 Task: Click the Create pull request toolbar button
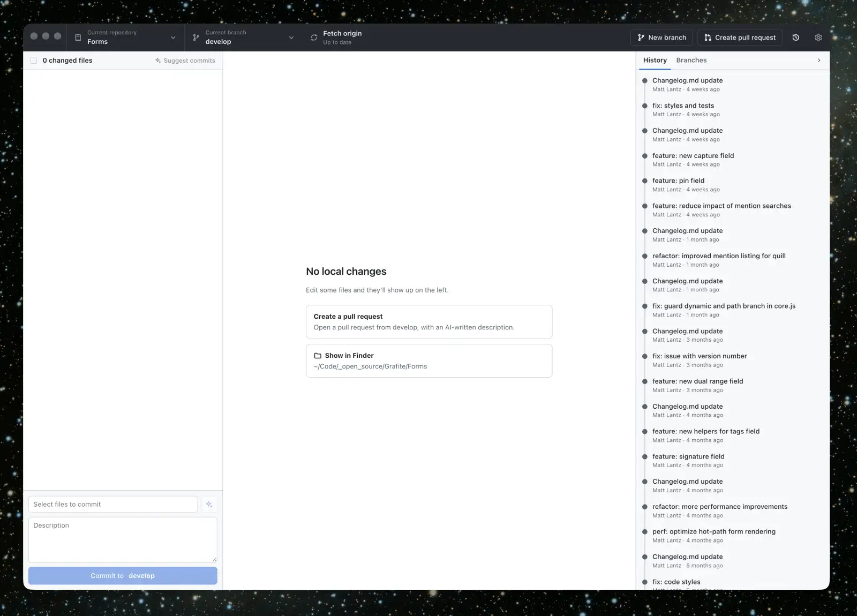740,37
